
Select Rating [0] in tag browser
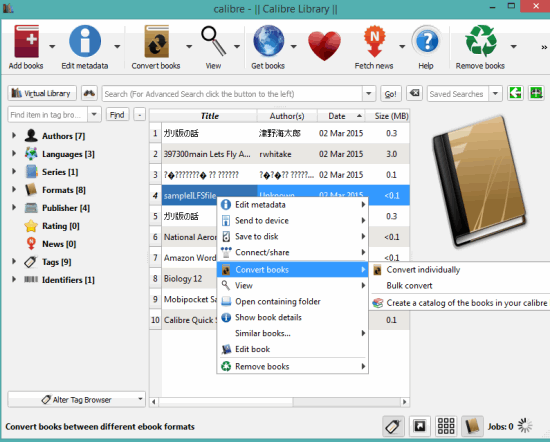tap(60, 226)
